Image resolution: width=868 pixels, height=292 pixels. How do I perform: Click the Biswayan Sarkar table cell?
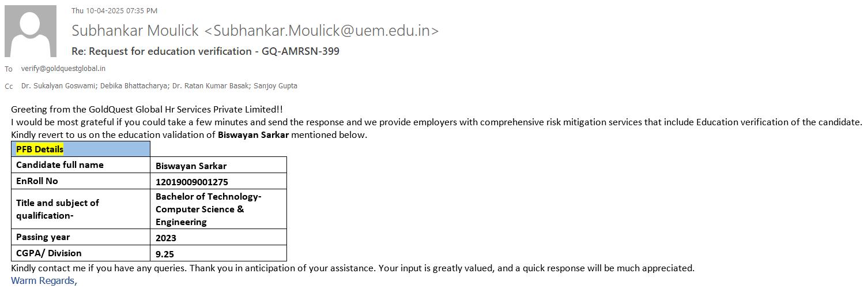tap(191, 166)
